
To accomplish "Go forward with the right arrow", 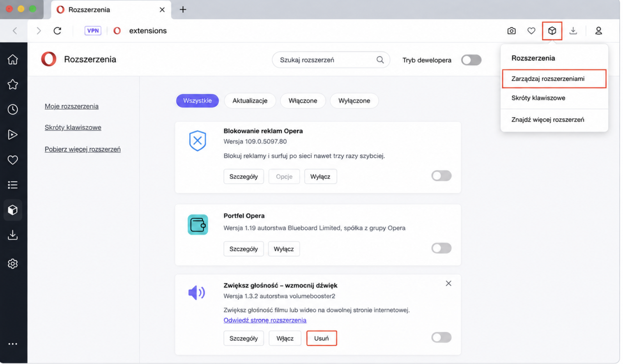I will pyautogui.click(x=38, y=31).
